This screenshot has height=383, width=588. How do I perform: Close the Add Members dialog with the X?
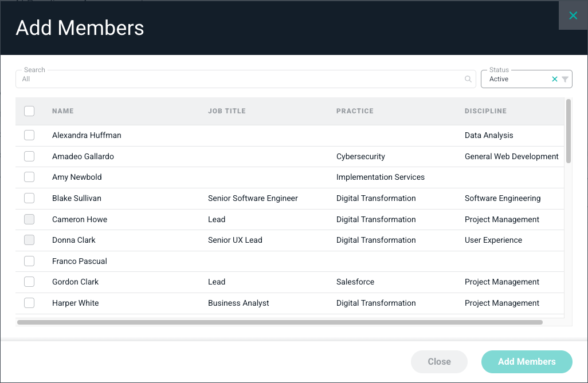tap(573, 15)
